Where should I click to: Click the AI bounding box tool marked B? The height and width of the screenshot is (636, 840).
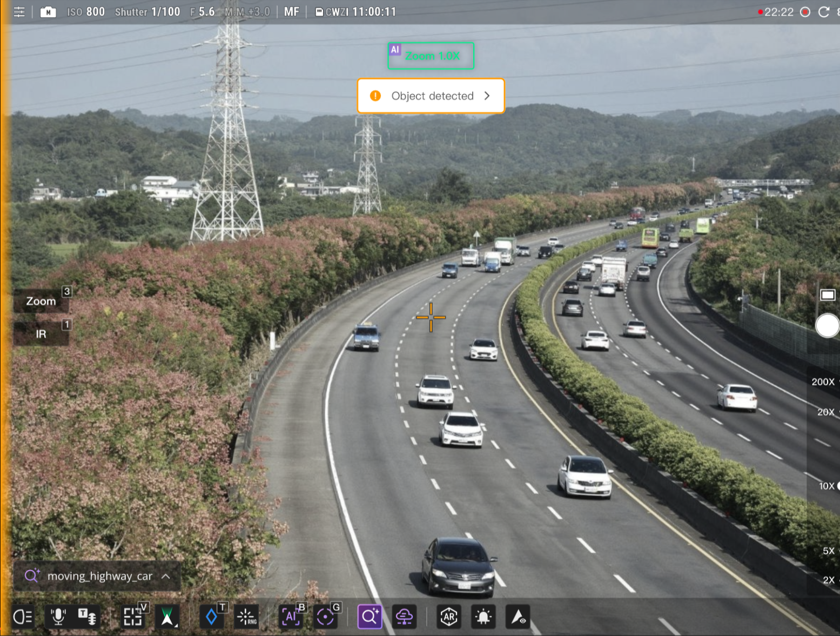coord(291,617)
